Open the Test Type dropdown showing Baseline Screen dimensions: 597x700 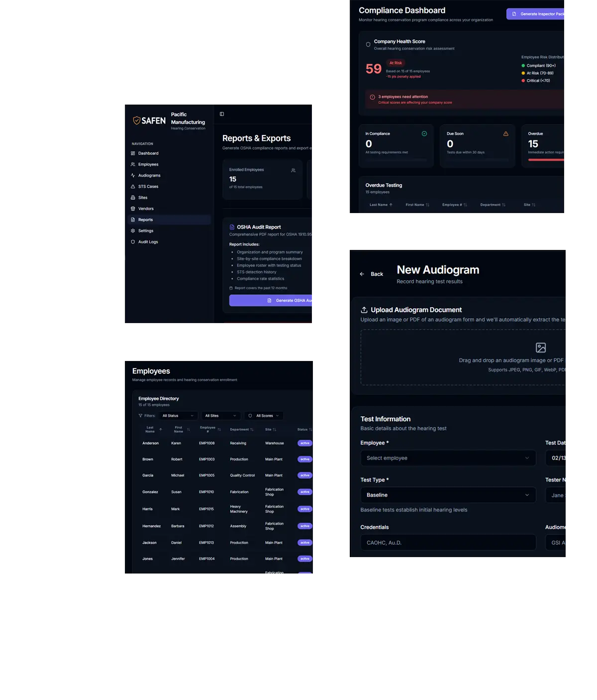coord(448,495)
